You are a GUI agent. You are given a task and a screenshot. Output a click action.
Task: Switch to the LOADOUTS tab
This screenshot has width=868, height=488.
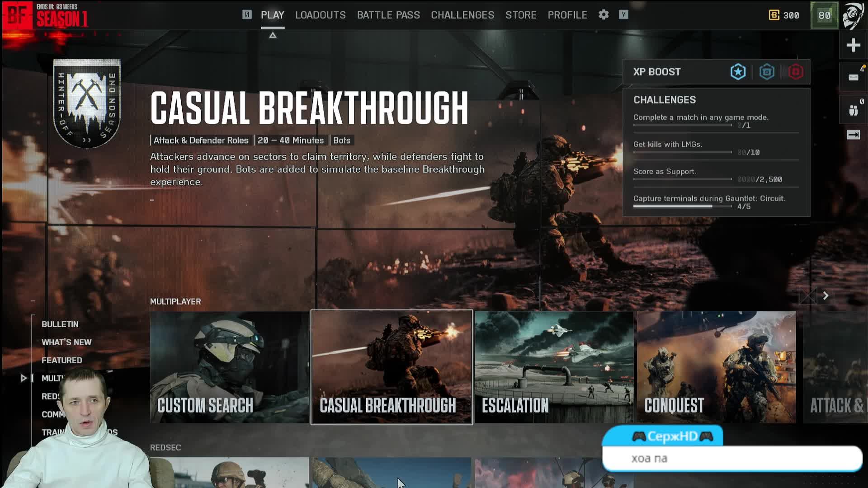coord(320,15)
